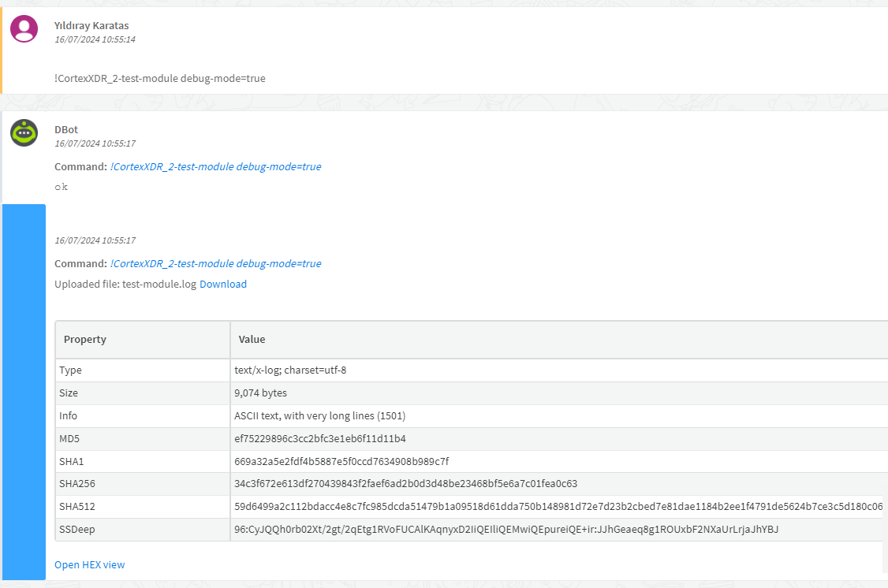The height and width of the screenshot is (588, 888).
Task: Open the first CortexXDR_2-test-module command link
Action: point(215,166)
